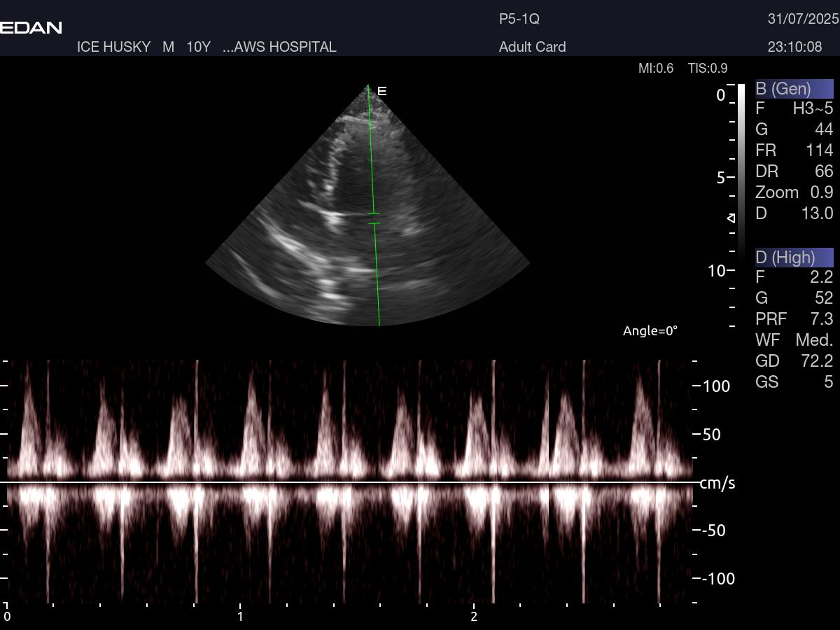Select the B (Gen) parameter header

[794, 89]
